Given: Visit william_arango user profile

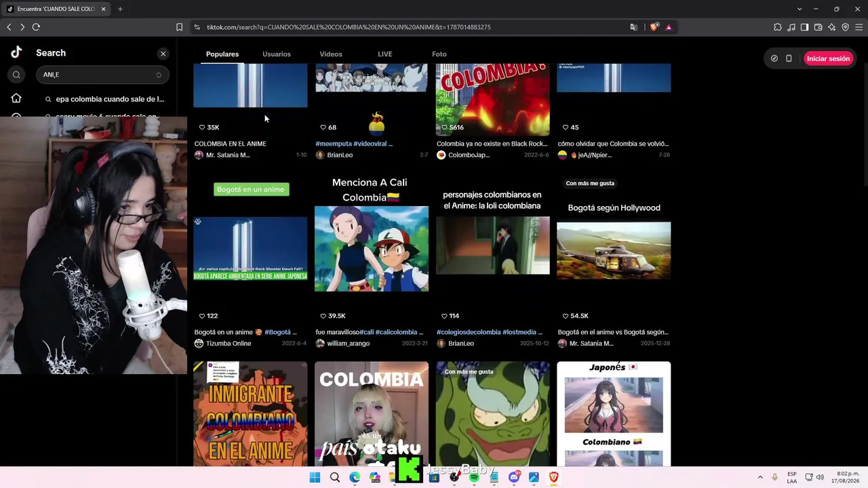Looking at the screenshot, I should (x=348, y=344).
